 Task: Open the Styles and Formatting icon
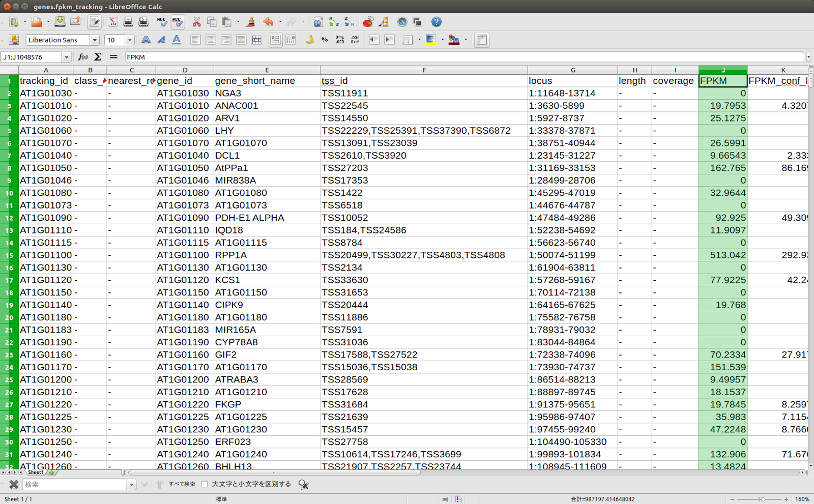pos(14,40)
